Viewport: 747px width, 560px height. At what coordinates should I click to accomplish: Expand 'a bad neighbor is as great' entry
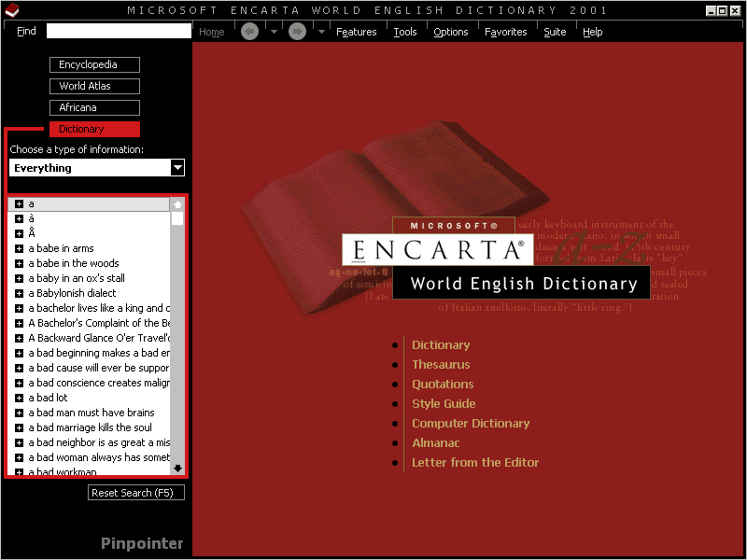coord(19,442)
